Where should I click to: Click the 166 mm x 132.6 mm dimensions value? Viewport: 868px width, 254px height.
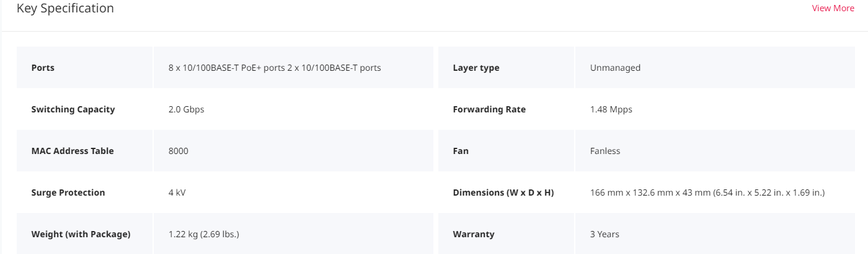pos(707,193)
